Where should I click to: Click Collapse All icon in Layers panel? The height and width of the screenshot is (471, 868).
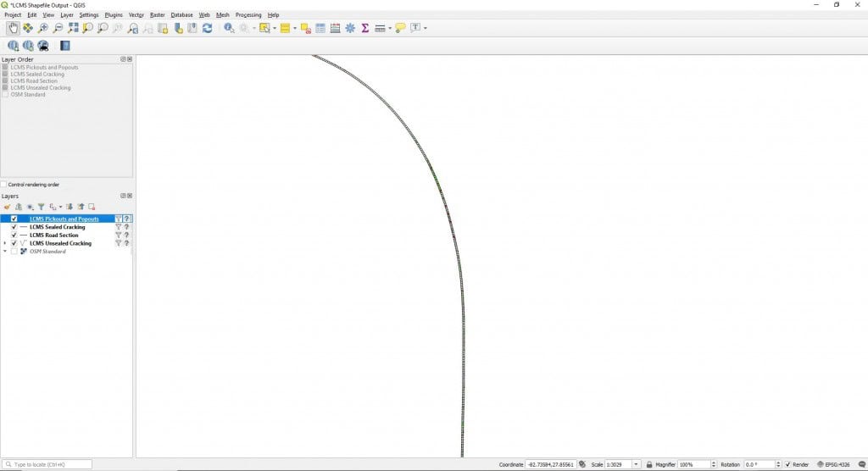[81, 207]
